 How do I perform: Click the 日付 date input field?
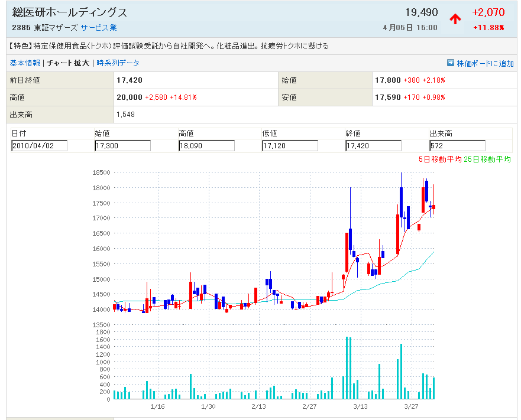40,146
